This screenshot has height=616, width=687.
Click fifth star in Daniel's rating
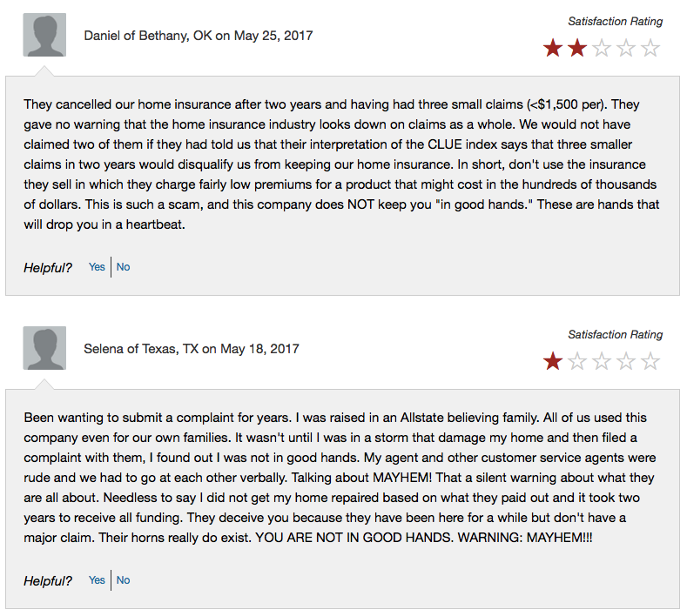[x=650, y=48]
